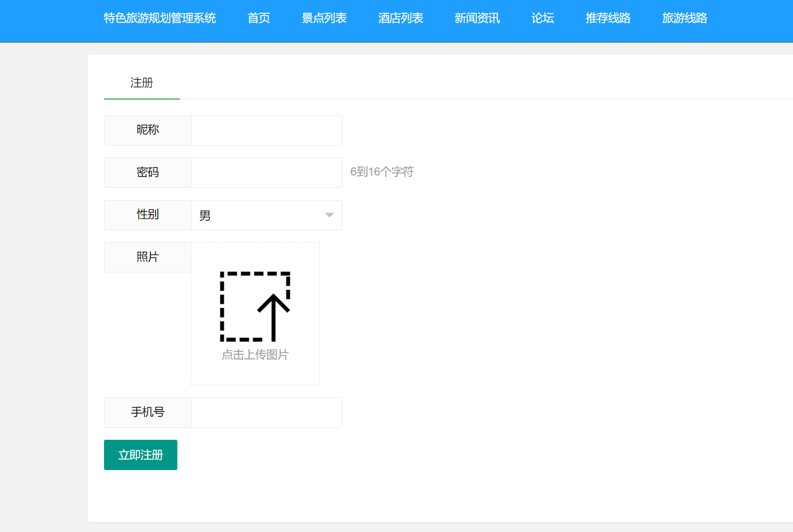This screenshot has height=532, width=793.
Task: Visit the 新闻资讯 section
Action: point(477,18)
